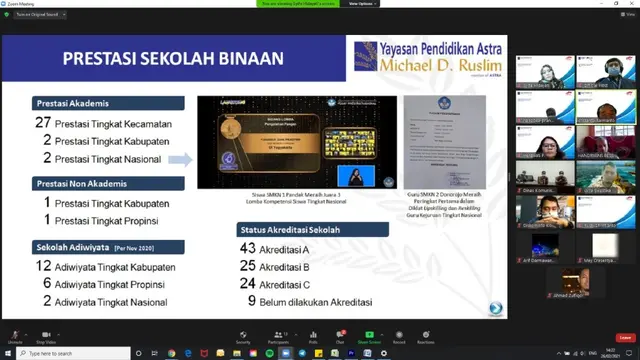640x360 pixels.
Task: Open video options caret beside Stop Video
Action: click(58, 335)
